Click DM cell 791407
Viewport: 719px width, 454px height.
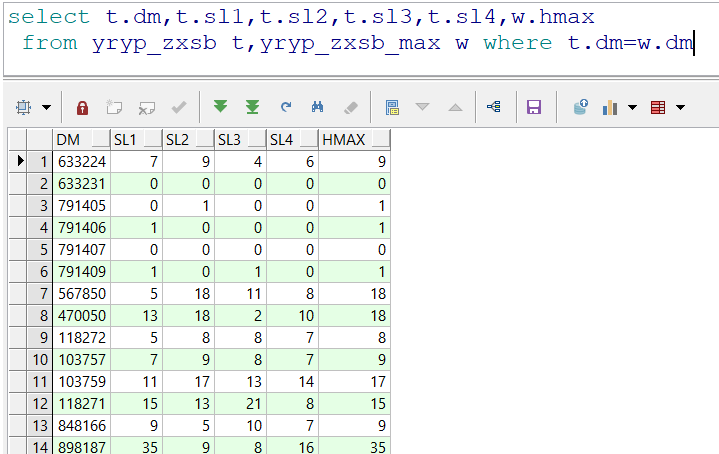tap(82, 249)
